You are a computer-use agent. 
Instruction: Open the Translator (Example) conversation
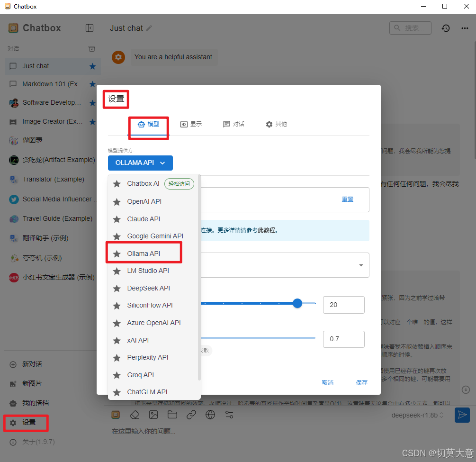[x=53, y=179]
